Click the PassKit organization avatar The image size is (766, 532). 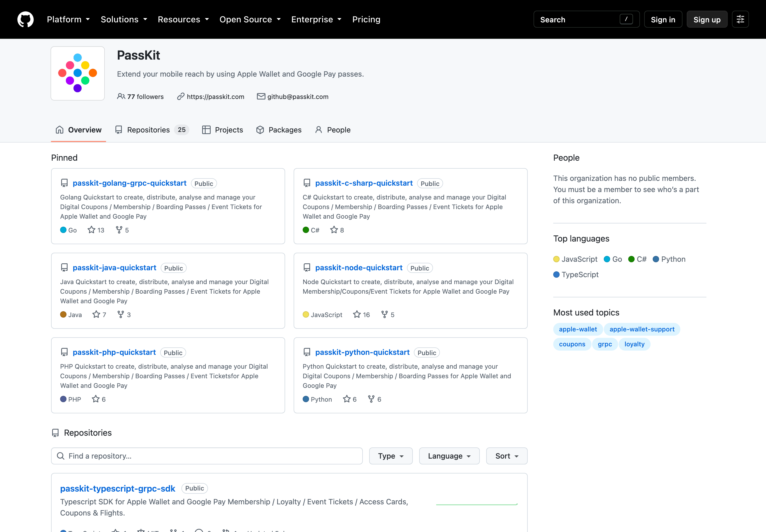[78, 73]
